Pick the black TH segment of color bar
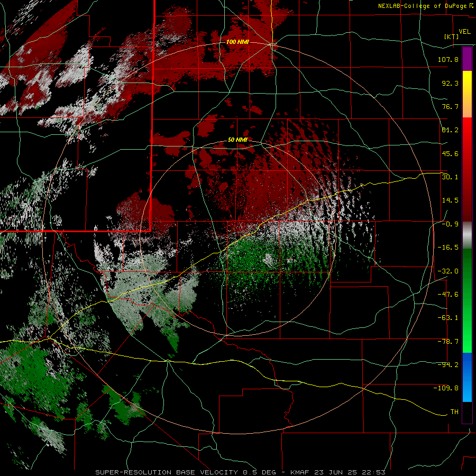 point(467,412)
